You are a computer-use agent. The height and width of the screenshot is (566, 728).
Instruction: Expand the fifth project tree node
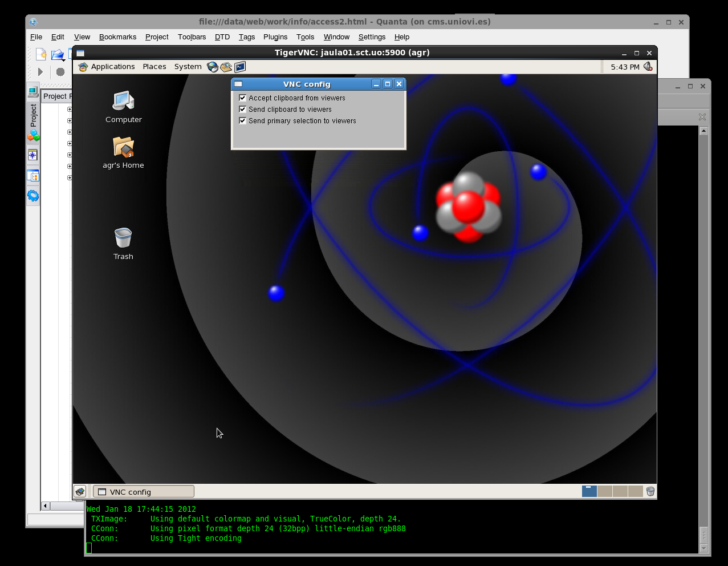70,155
